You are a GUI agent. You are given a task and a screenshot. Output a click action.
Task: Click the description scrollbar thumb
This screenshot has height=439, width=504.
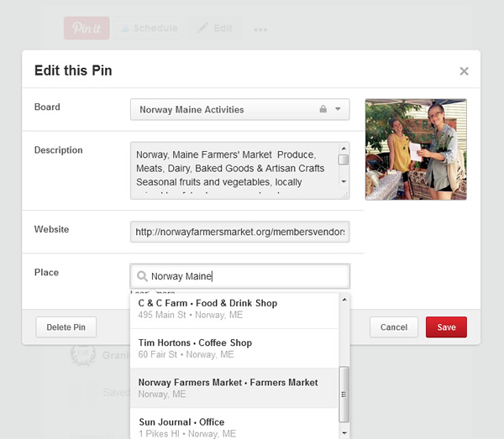[x=344, y=159]
